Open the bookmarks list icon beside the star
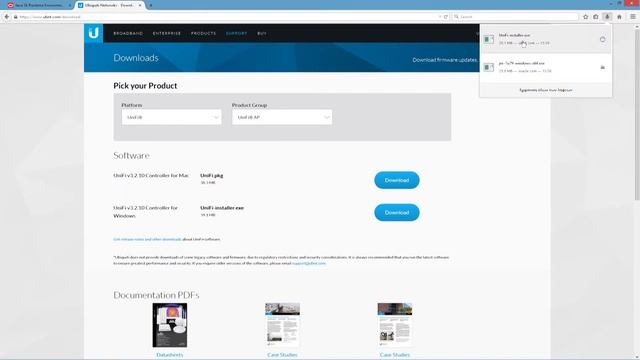 pos(596,17)
